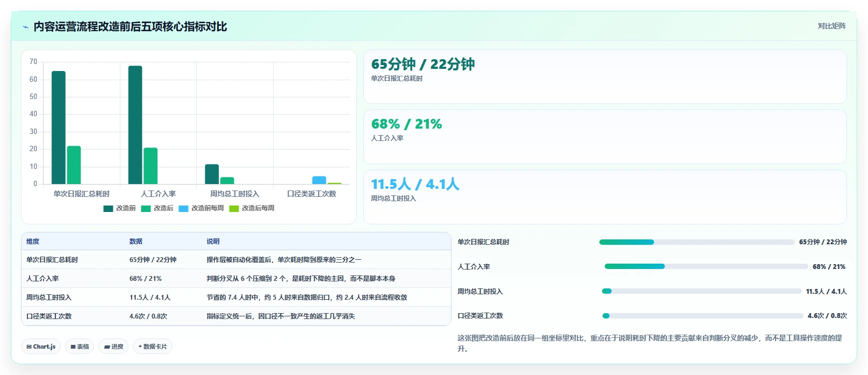This screenshot has height=375, width=868.
Task: Toggle the 改造前每周 legend item
Action: click(x=201, y=208)
